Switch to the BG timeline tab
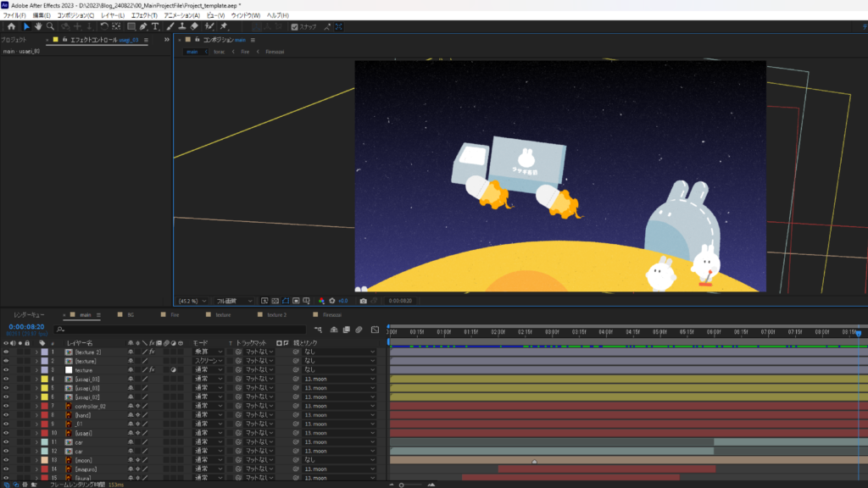The image size is (868, 488). tap(131, 314)
